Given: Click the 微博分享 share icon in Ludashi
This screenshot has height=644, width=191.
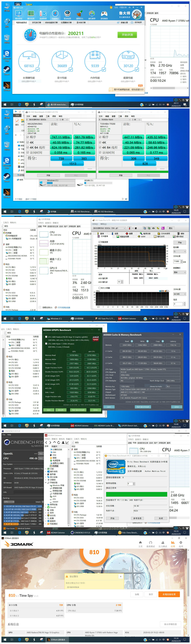Looking at the screenshot, I should click(122, 23).
